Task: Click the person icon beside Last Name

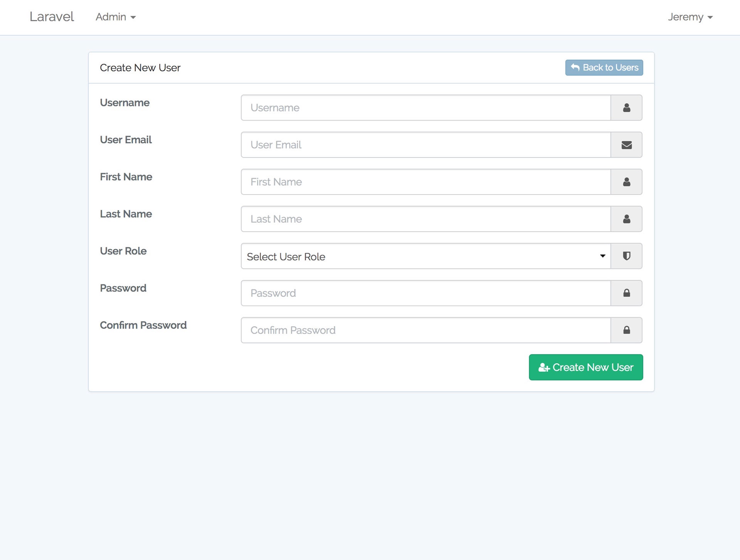Action: point(626,219)
